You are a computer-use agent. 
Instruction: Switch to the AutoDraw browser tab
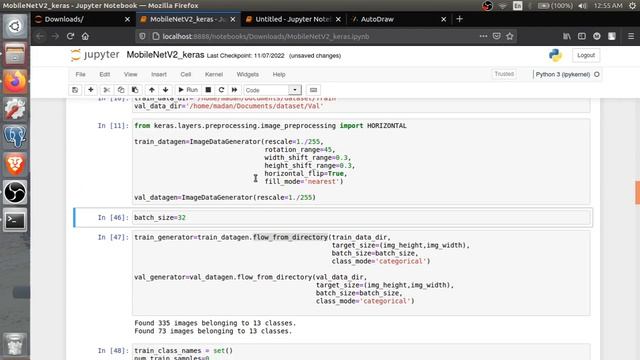coord(395,19)
